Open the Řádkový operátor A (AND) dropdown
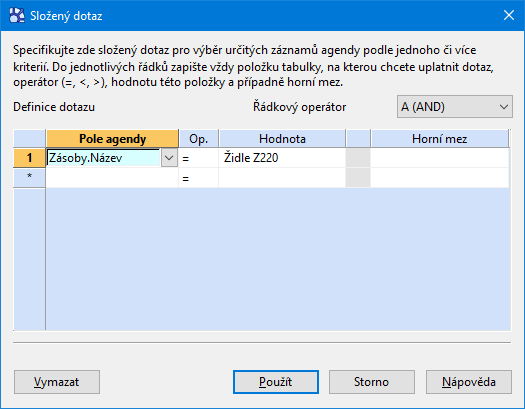The height and width of the screenshot is (409, 525). (x=454, y=107)
